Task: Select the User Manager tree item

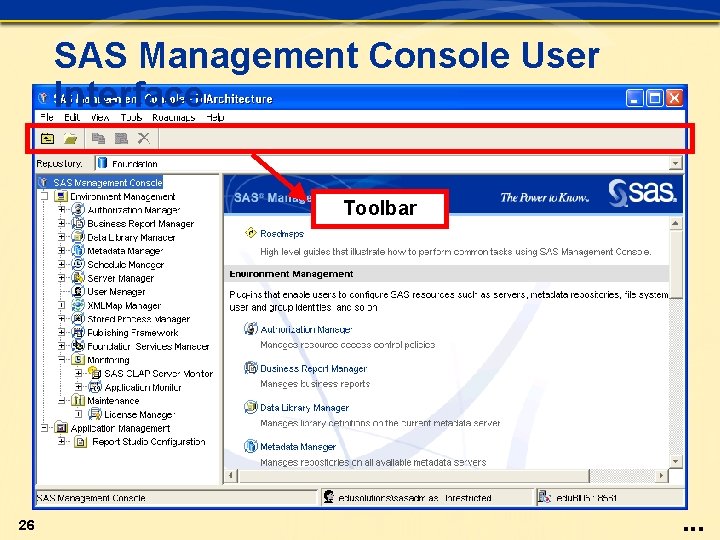Action: [x=116, y=292]
